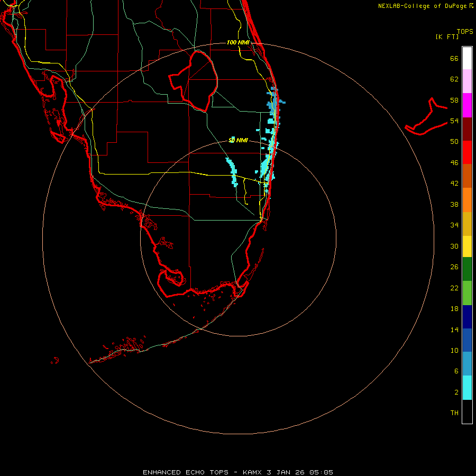
Task: Click the '34' legend value
Action: (x=454, y=225)
